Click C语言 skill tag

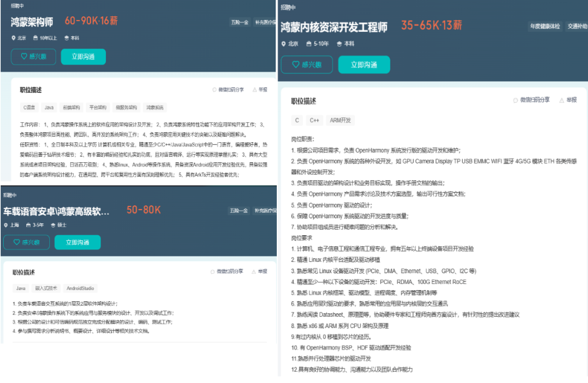[x=29, y=108]
